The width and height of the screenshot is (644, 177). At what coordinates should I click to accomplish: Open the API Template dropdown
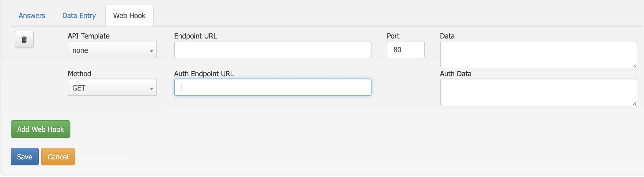(x=112, y=50)
